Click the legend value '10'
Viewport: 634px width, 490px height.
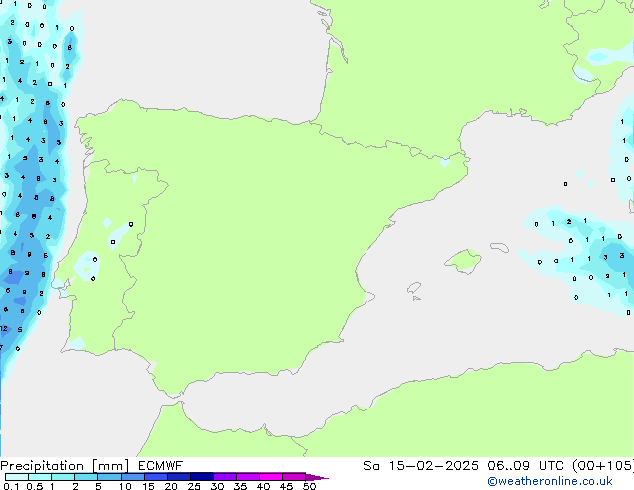click(125, 486)
